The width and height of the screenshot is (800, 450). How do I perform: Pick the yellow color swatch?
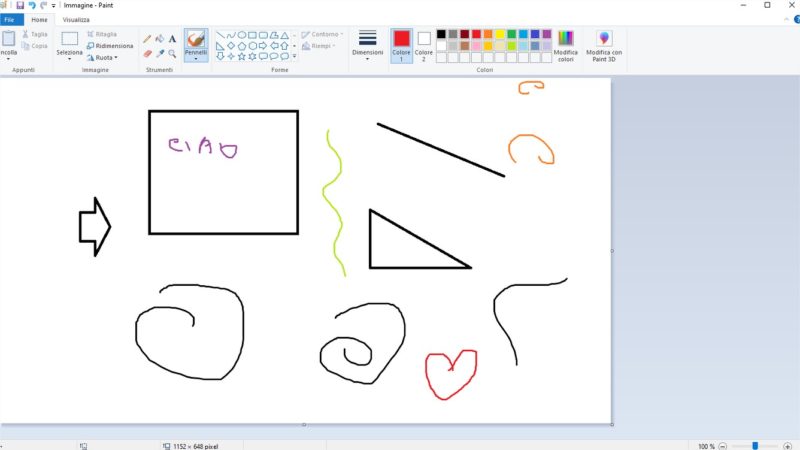coord(500,34)
